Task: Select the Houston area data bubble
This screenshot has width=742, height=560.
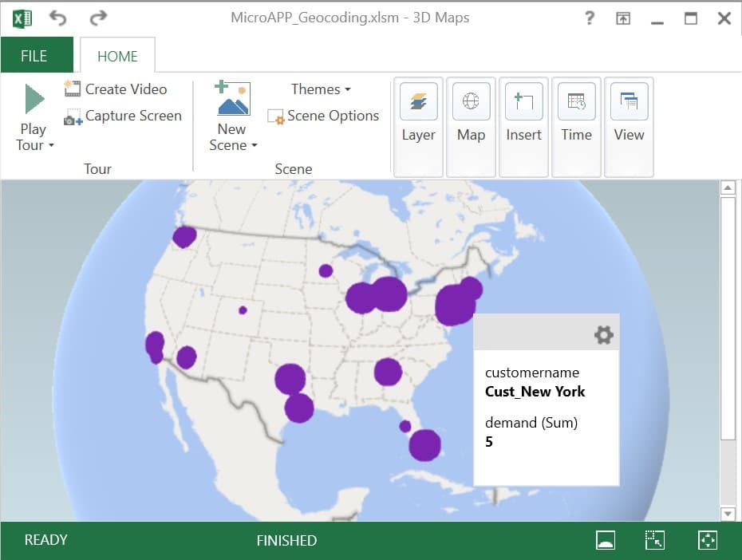Action: (x=299, y=408)
